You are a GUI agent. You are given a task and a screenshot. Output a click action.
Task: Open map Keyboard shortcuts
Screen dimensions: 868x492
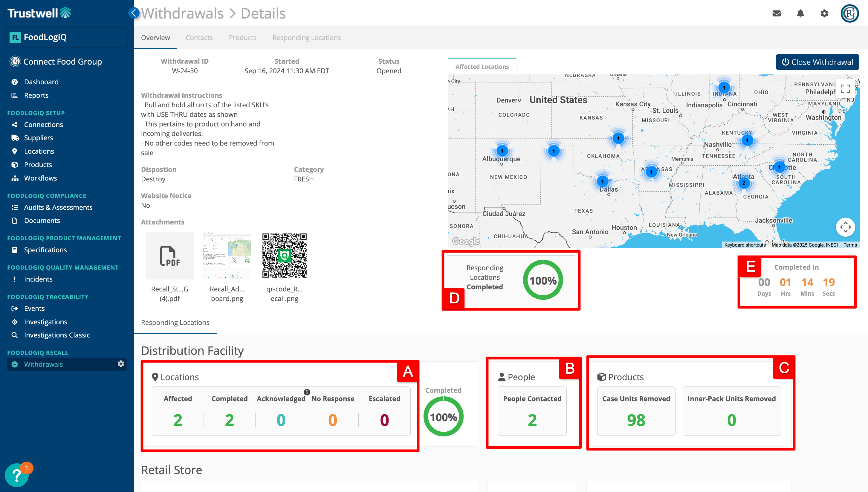coord(745,245)
